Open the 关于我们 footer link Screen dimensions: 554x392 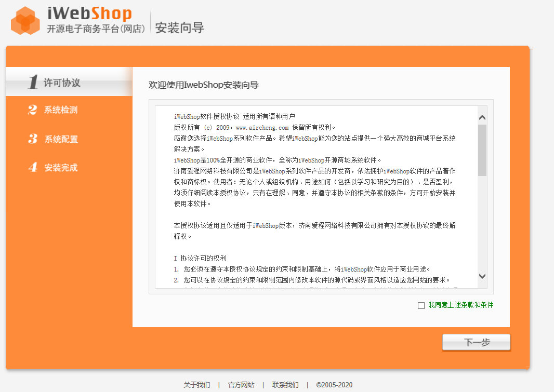coord(197,385)
